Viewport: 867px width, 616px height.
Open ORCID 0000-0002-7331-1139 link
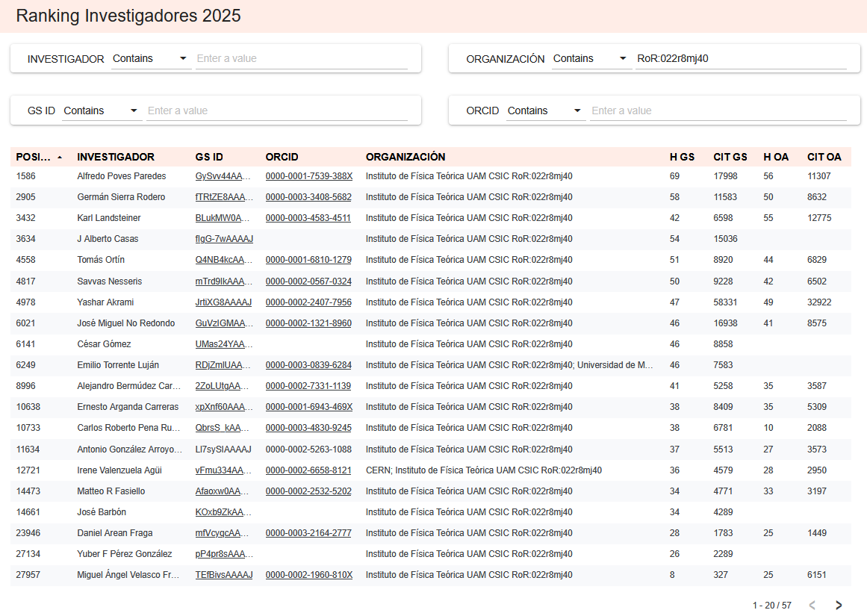pos(308,386)
